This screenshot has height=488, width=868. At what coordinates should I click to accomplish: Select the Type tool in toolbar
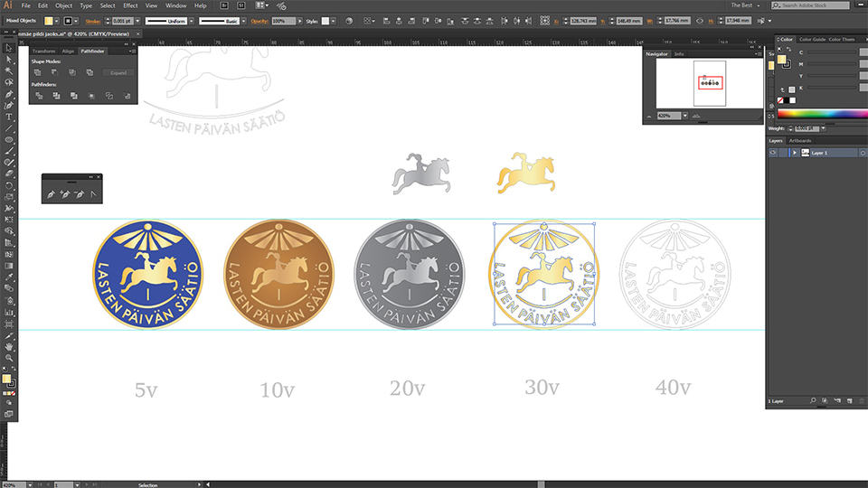pyautogui.click(x=9, y=117)
